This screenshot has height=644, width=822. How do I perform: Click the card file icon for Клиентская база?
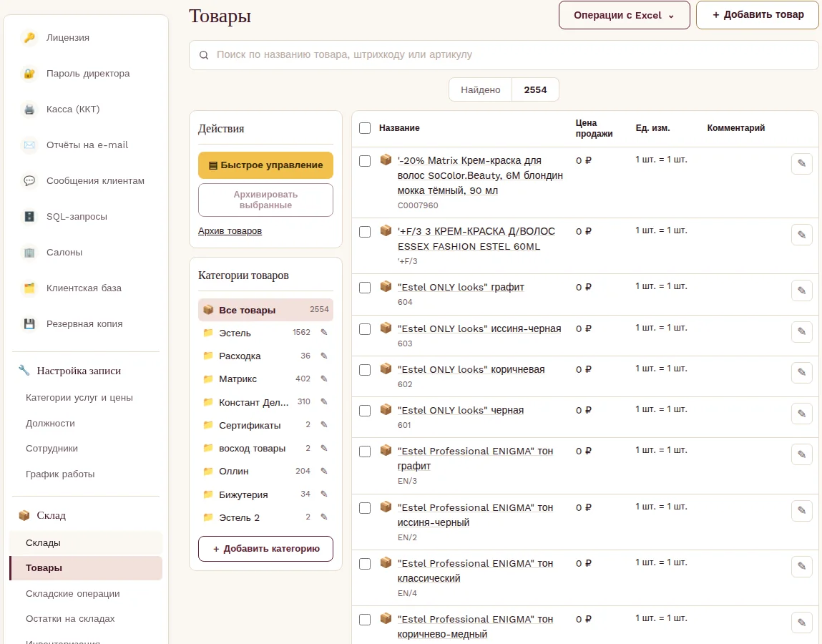pos(29,288)
